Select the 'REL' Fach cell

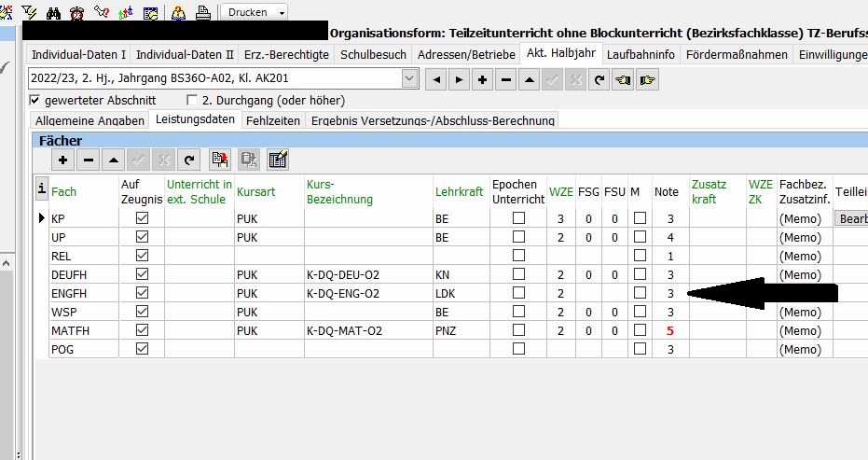(x=84, y=256)
